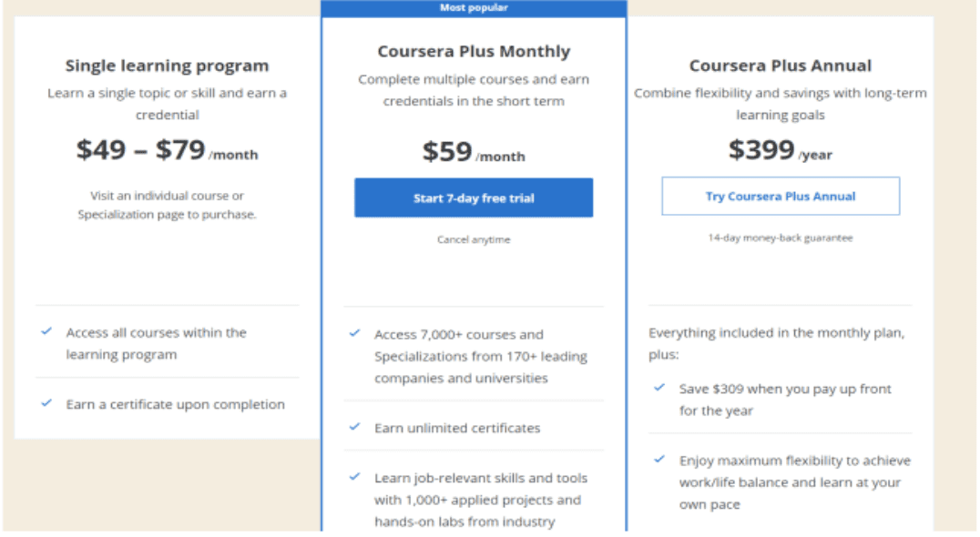
Task: Click checkmark beside "Earn a certificate upon completion"
Action: 46,404
